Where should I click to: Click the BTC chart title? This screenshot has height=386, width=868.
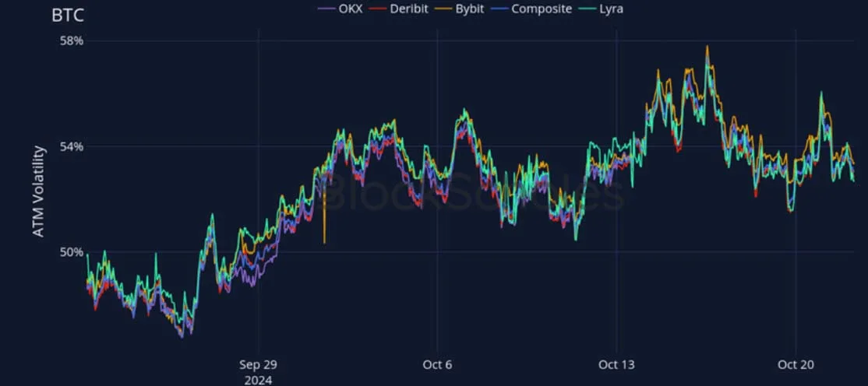[x=68, y=16]
